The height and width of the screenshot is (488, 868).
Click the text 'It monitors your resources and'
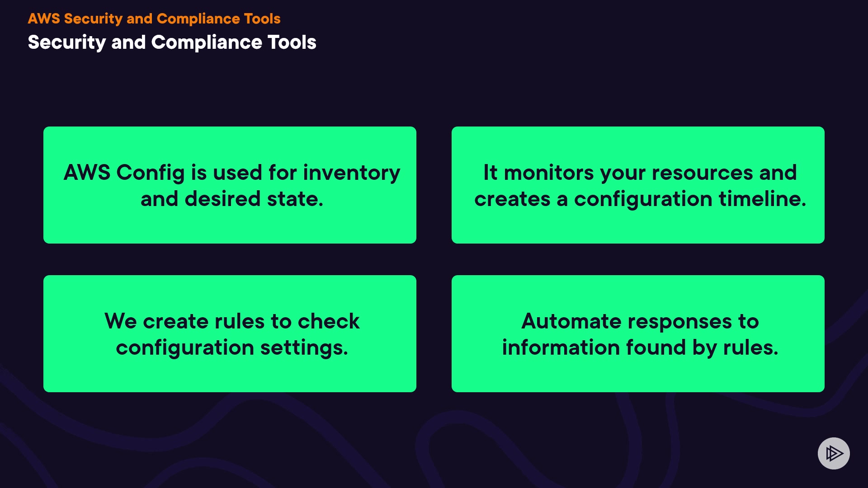point(640,173)
